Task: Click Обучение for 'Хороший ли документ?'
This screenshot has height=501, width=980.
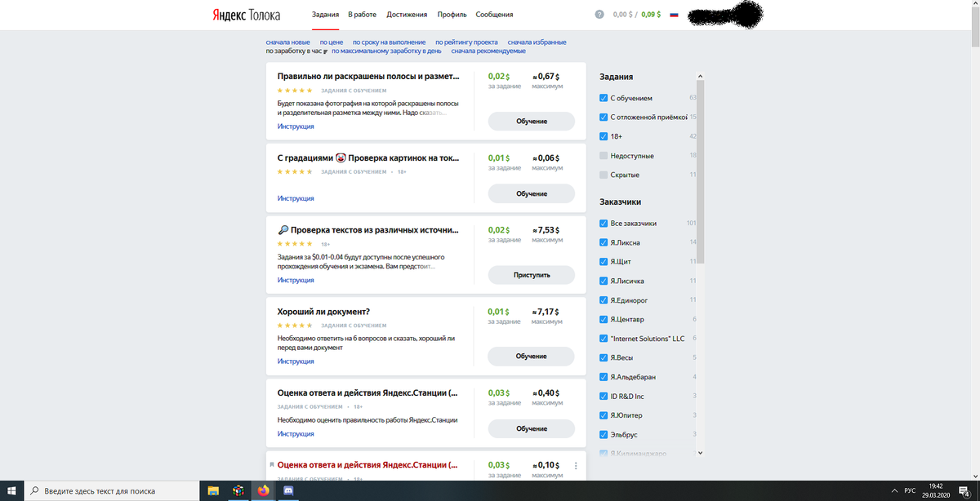Action: [532, 356]
